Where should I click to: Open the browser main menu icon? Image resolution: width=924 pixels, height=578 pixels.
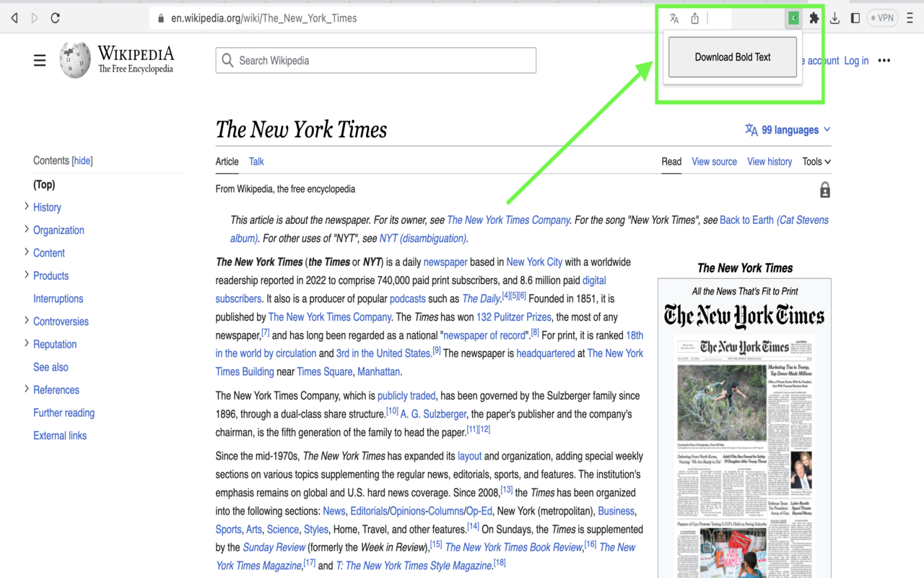[x=910, y=18]
